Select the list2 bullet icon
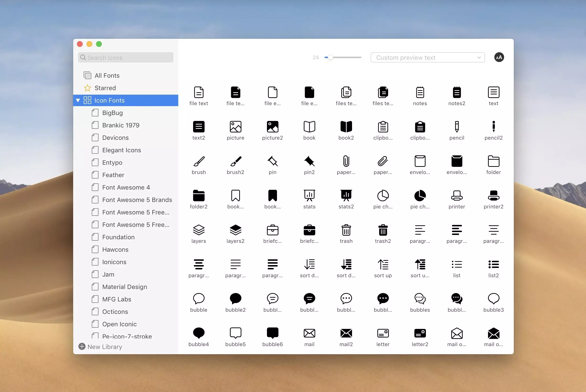586x392 pixels. coord(493,265)
